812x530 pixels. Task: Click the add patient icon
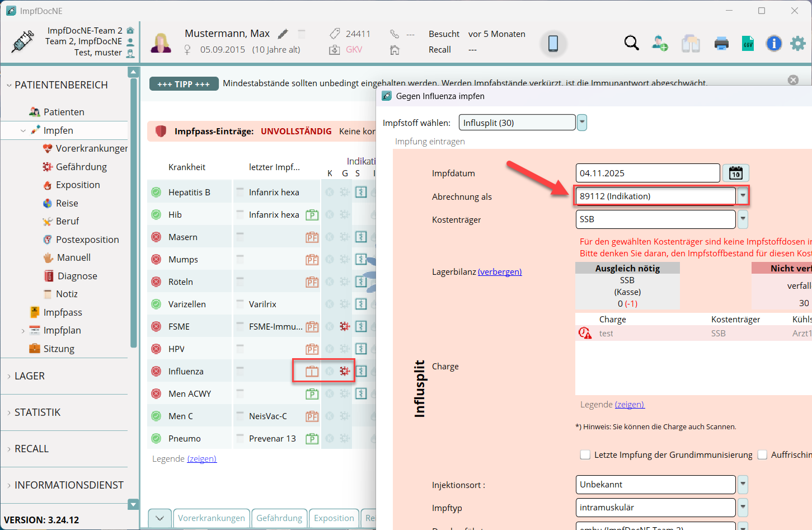pyautogui.click(x=660, y=43)
